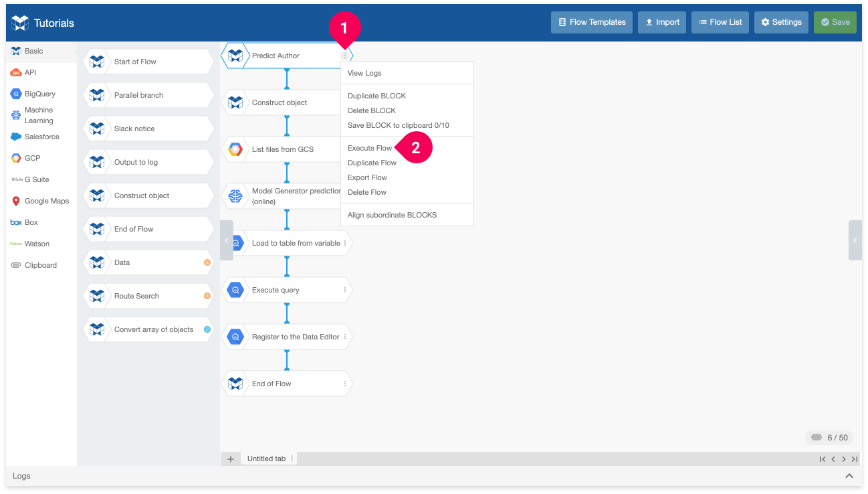The image size is (868, 494).
Task: Click the orange badge on Route Search
Action: pos(207,296)
